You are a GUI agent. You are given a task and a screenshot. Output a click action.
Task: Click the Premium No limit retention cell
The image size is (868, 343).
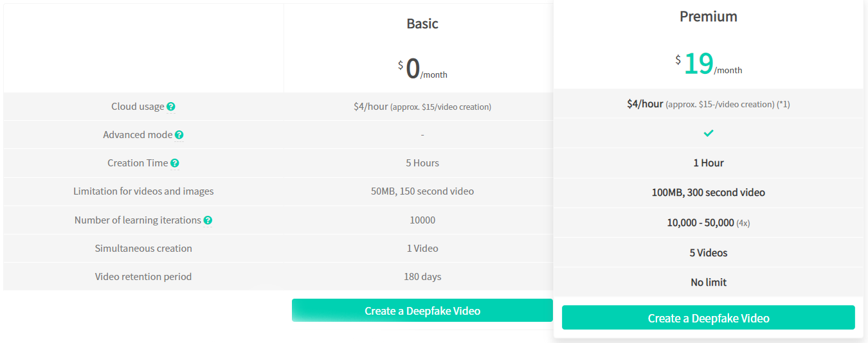click(709, 282)
